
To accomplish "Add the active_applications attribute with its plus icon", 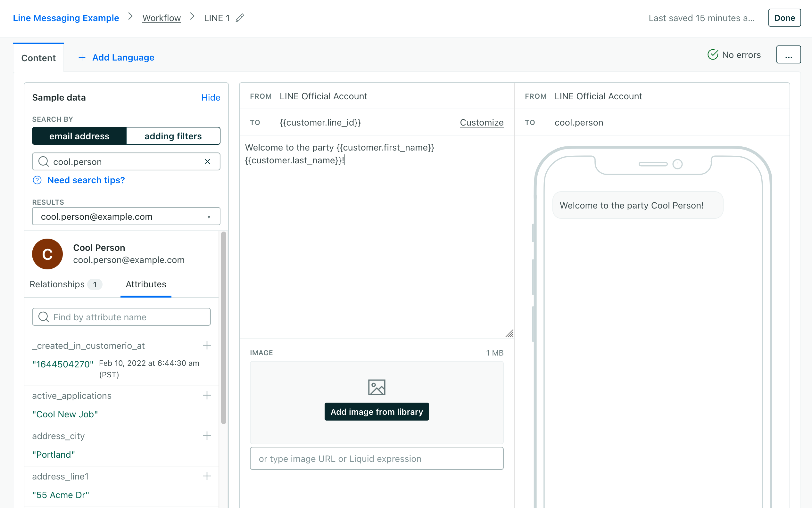I will (207, 396).
